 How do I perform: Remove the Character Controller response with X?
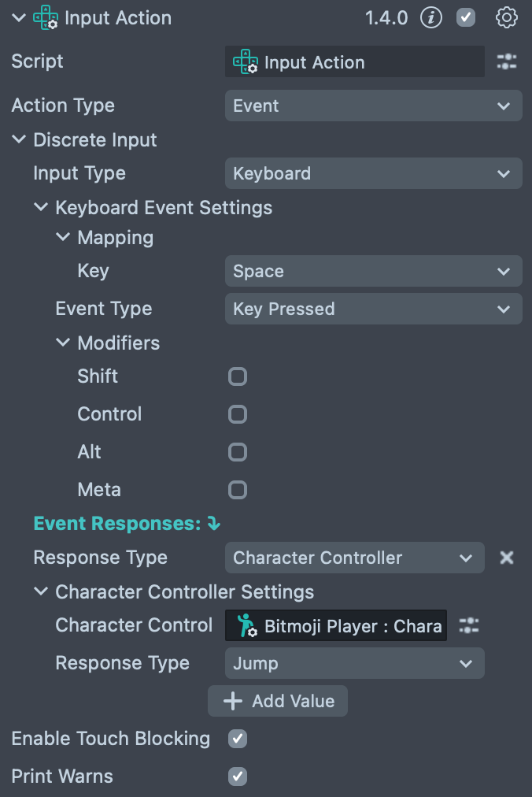[x=507, y=558]
